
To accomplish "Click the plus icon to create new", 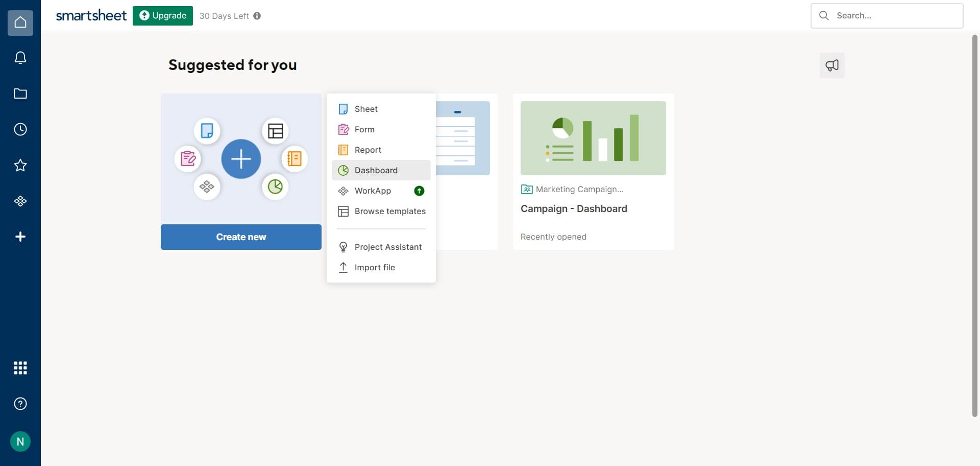I will pos(20,236).
